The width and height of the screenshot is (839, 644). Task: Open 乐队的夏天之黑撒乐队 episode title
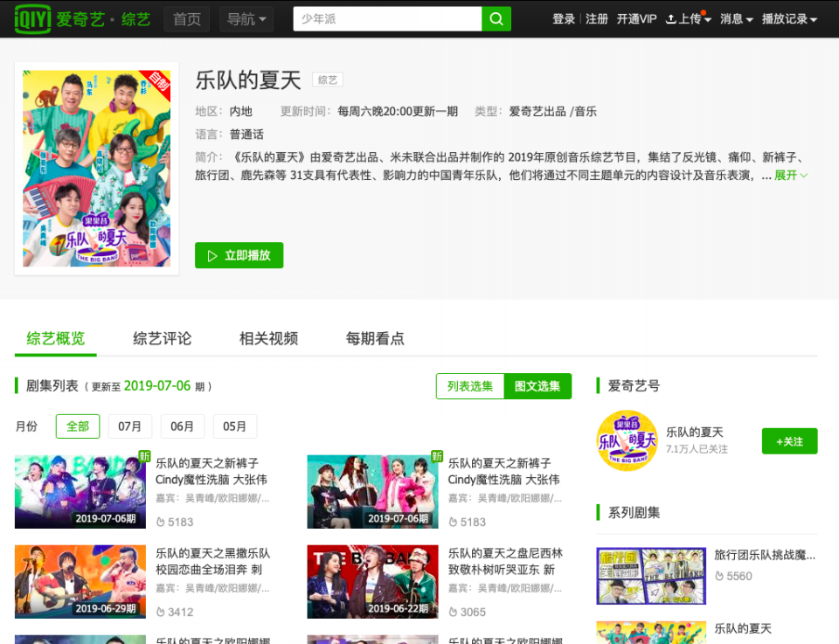213,561
